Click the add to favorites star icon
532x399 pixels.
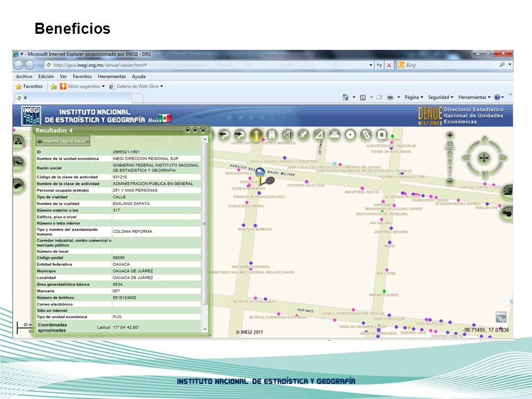point(54,86)
